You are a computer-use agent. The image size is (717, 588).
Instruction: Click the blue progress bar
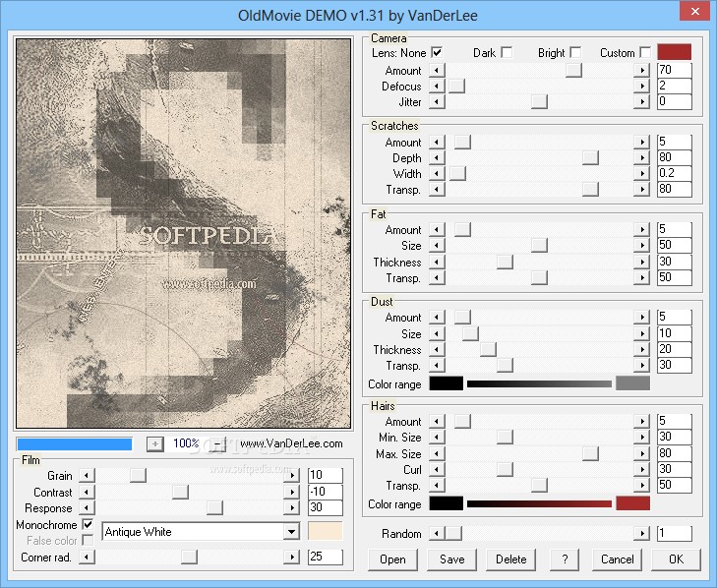tap(75, 444)
